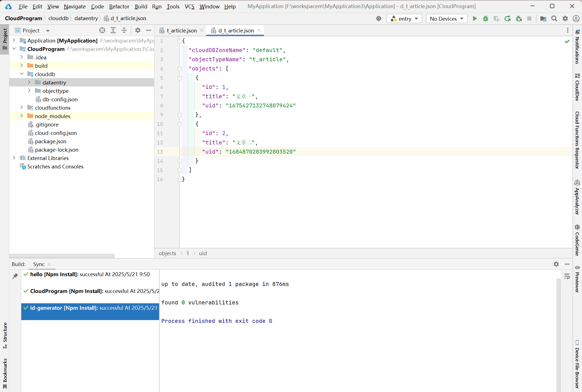Open the No Devices dropdown
Screen dimensions: 582x392
tap(446, 19)
